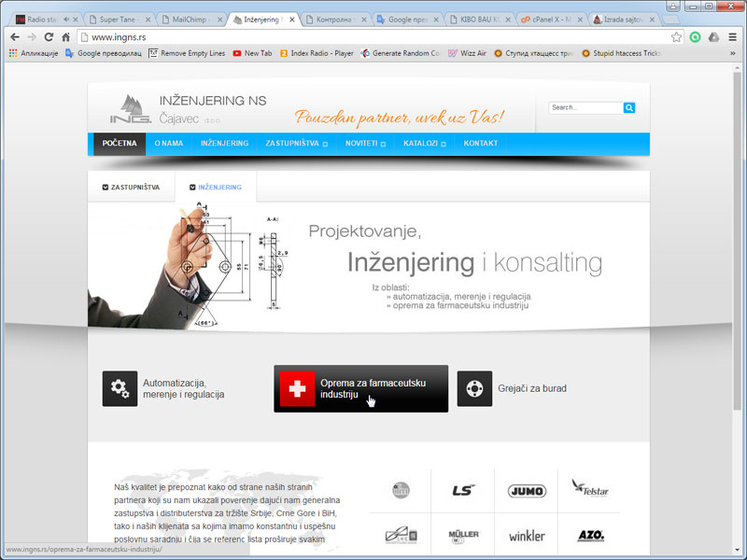The image size is (747, 560).
Task: Open the POČETNA menu item
Action: tap(120, 144)
